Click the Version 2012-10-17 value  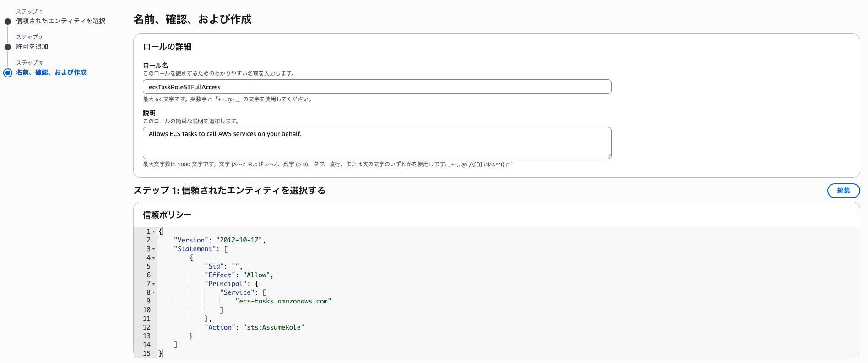click(239, 240)
